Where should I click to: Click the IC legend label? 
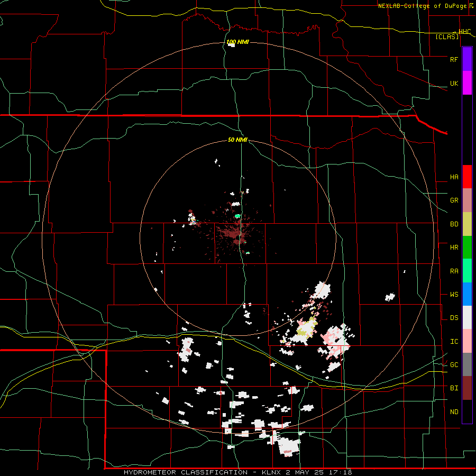click(454, 342)
